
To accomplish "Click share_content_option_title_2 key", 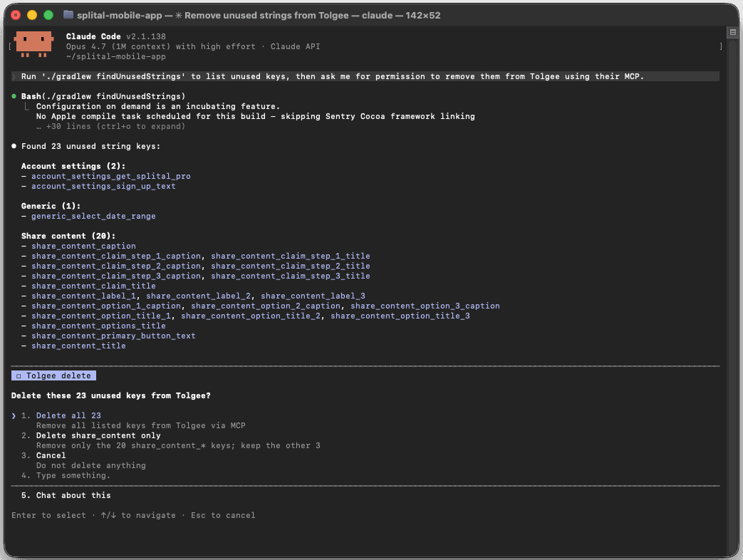I will (251, 316).
